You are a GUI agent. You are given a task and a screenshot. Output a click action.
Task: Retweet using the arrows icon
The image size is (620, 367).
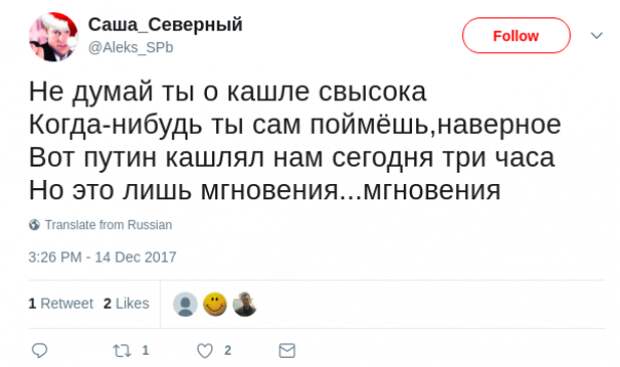click(121, 351)
